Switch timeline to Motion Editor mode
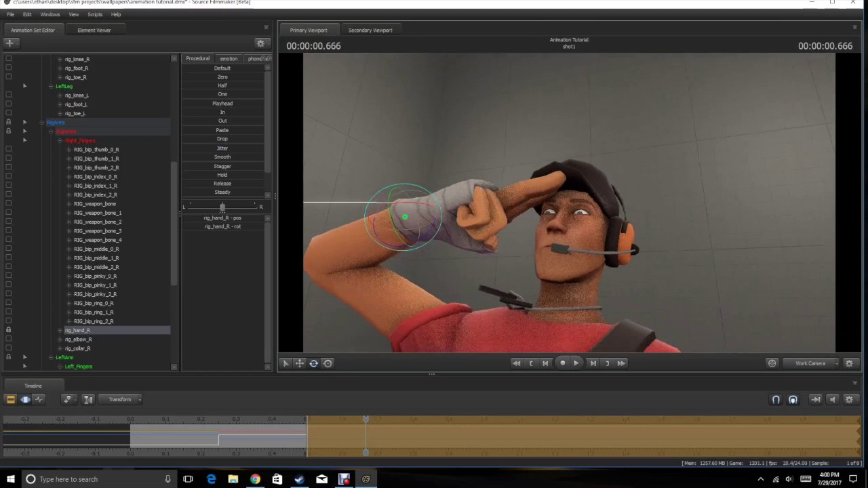The image size is (868, 488). [x=25, y=399]
